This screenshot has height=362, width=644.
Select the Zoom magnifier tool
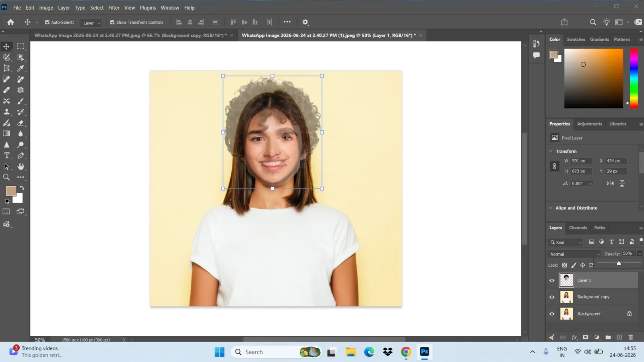tap(6, 177)
